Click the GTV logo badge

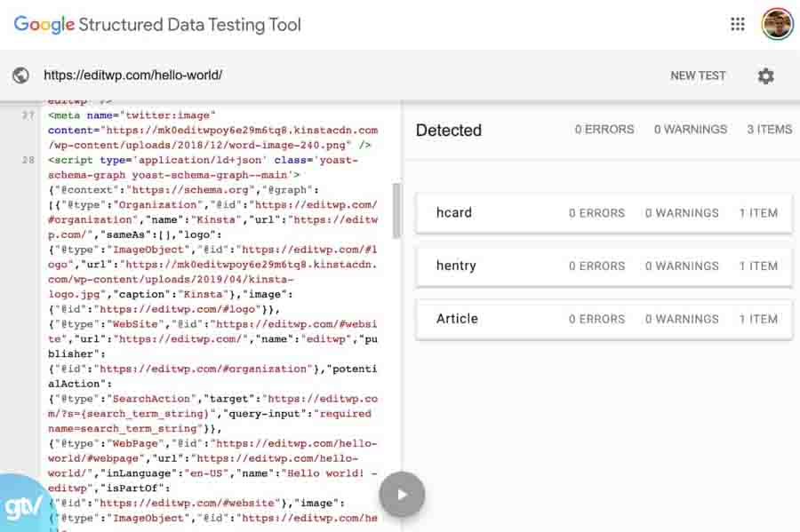pyautogui.click(x=21, y=507)
